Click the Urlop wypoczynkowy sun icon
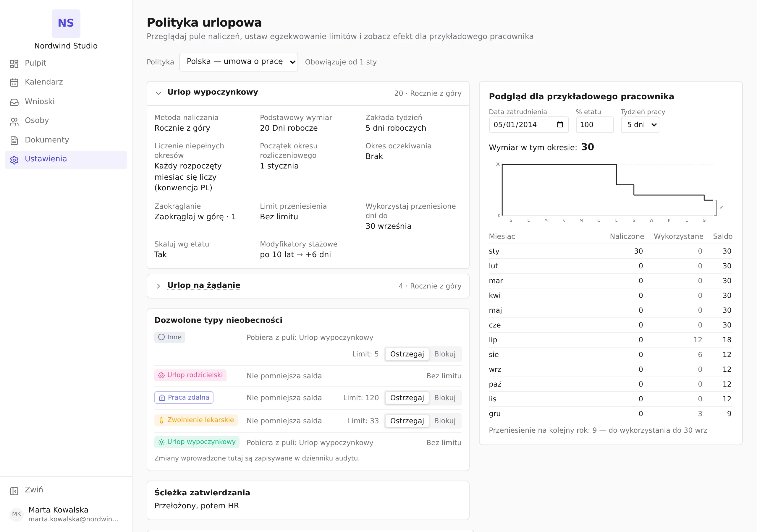 (161, 442)
